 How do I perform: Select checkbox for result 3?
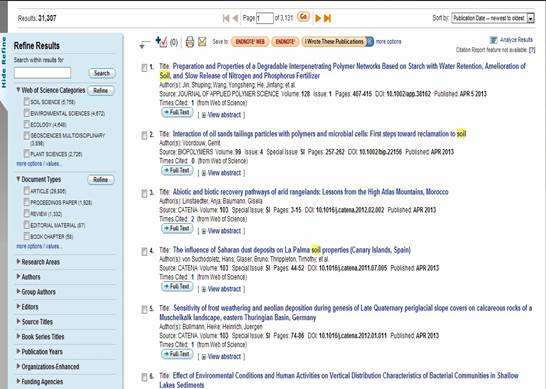pos(144,194)
